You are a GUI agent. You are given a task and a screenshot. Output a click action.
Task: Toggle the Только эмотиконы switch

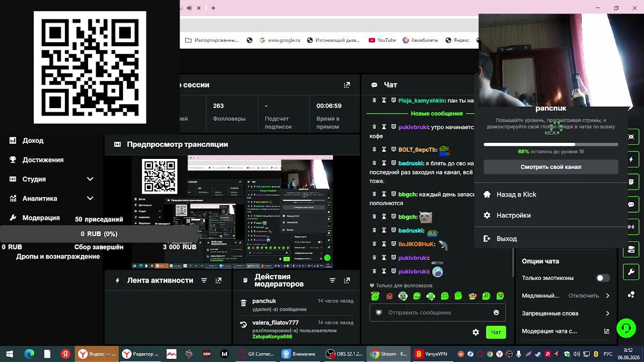click(x=602, y=278)
